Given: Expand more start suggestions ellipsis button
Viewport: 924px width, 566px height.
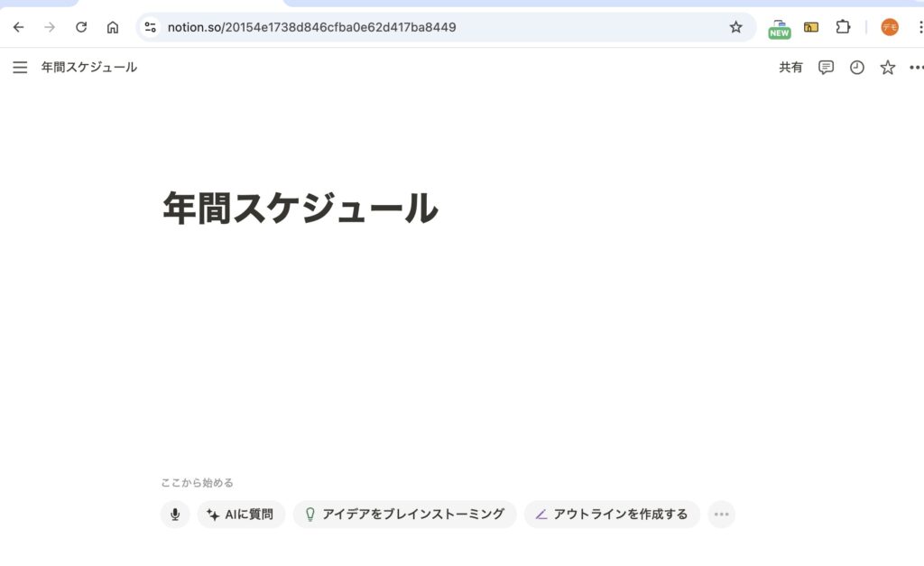Looking at the screenshot, I should point(721,515).
